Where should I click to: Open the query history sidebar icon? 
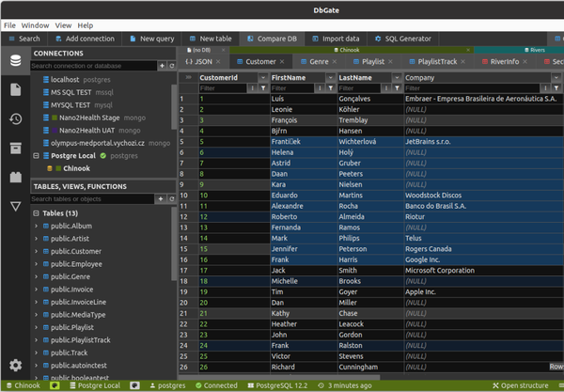[15, 119]
